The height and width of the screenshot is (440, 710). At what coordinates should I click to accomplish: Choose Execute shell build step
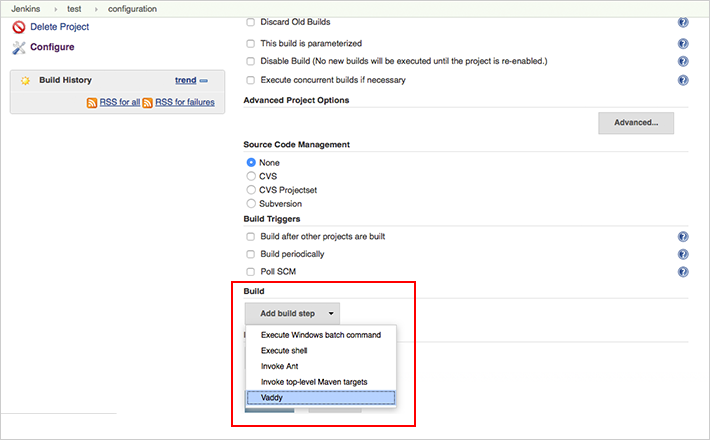coord(321,351)
